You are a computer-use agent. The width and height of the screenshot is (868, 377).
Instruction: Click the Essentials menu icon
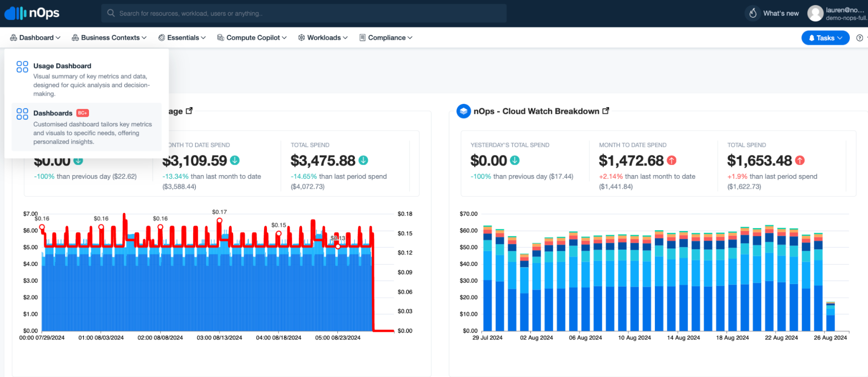pyautogui.click(x=162, y=38)
